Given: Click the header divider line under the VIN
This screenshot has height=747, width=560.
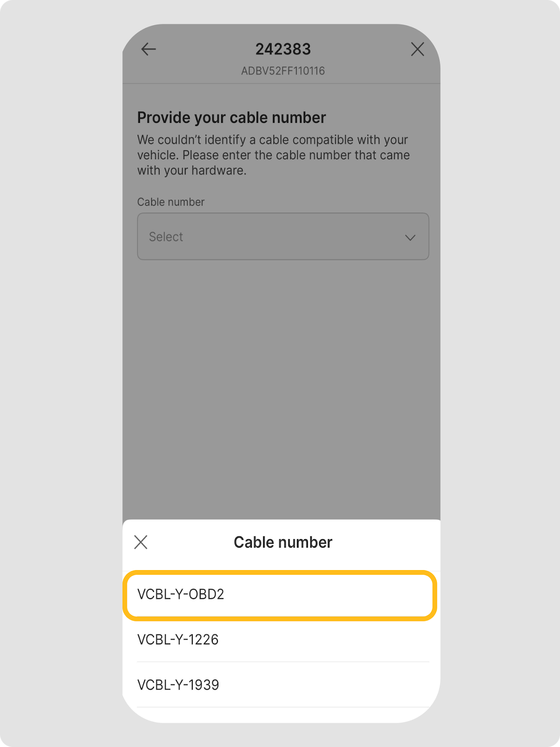Looking at the screenshot, I should click(280, 84).
